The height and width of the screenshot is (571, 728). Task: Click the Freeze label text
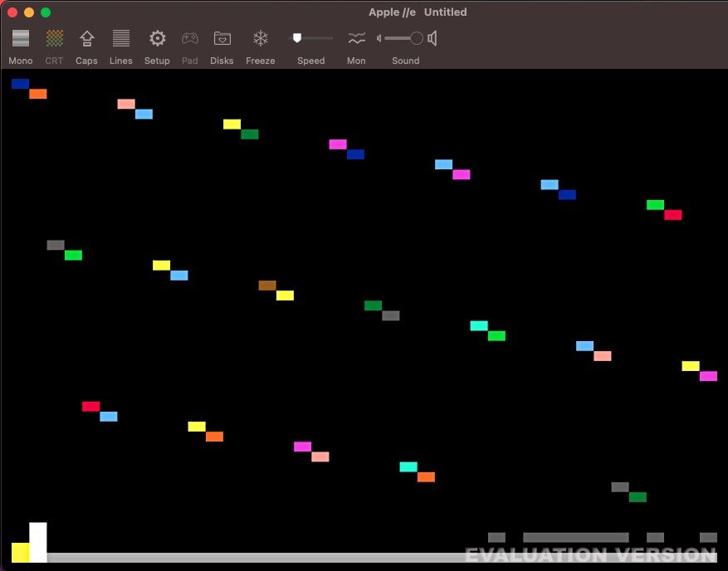click(261, 61)
